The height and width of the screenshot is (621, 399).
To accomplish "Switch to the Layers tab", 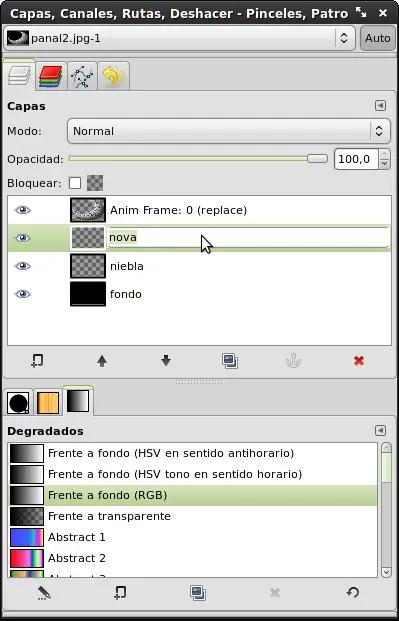I will click(x=19, y=75).
